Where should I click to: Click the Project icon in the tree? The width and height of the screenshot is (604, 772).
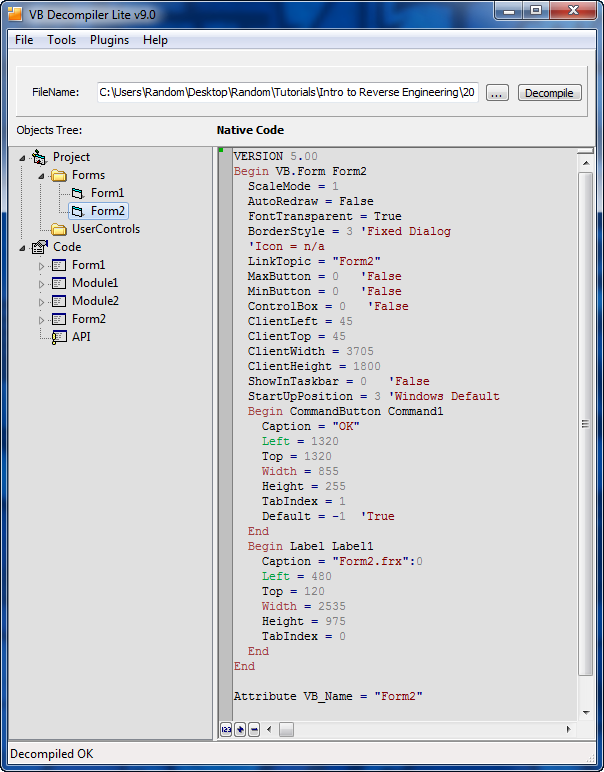click(x=39, y=158)
